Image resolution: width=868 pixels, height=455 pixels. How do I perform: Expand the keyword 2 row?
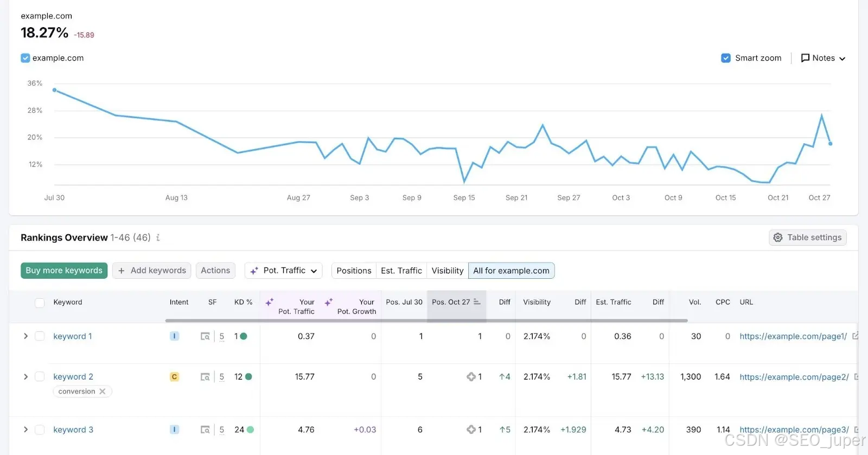point(25,376)
